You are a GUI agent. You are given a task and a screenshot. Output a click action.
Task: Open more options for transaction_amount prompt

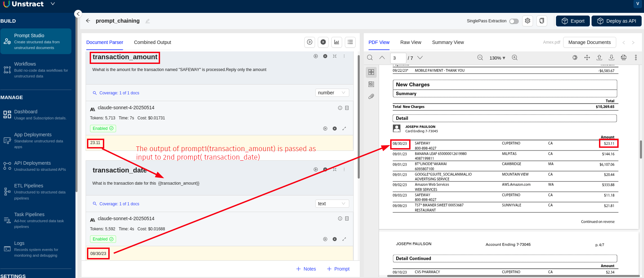coord(344,56)
